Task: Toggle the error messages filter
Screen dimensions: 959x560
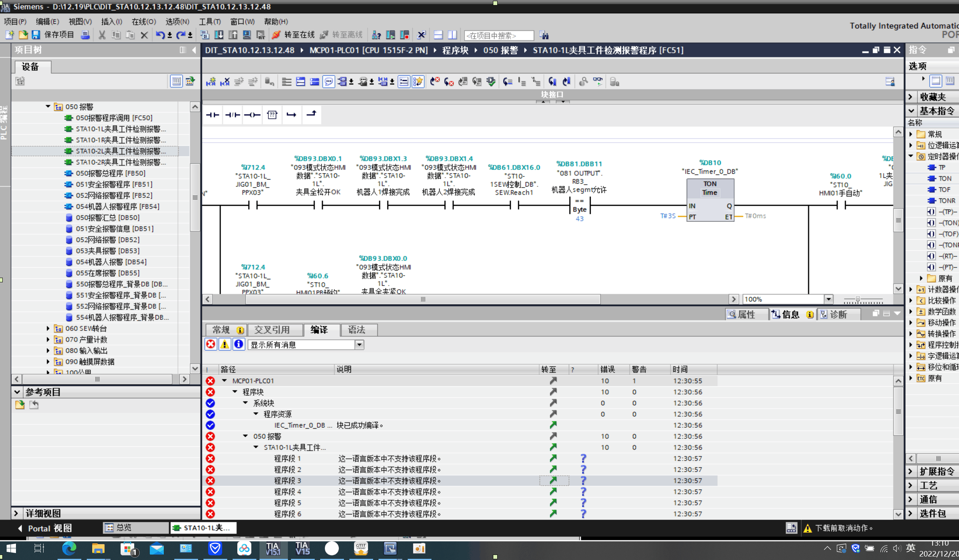Action: [211, 345]
